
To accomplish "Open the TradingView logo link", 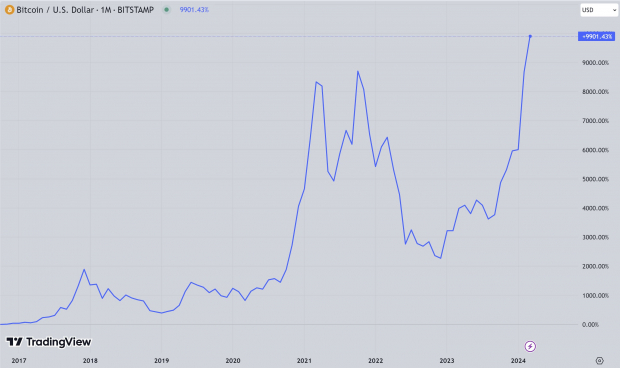I will coord(49,342).
